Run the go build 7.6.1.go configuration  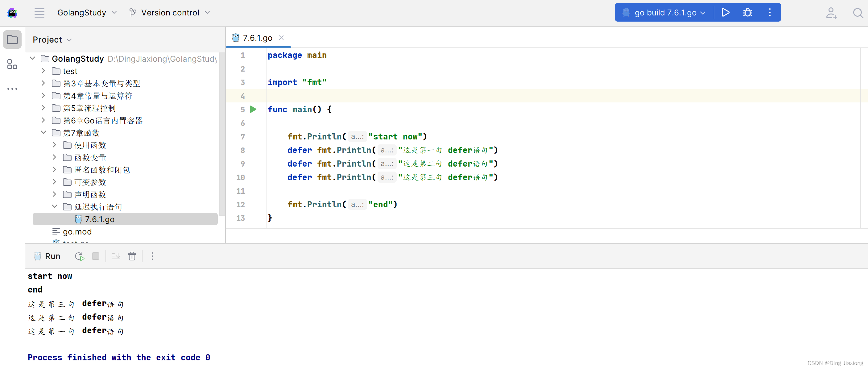click(x=725, y=13)
